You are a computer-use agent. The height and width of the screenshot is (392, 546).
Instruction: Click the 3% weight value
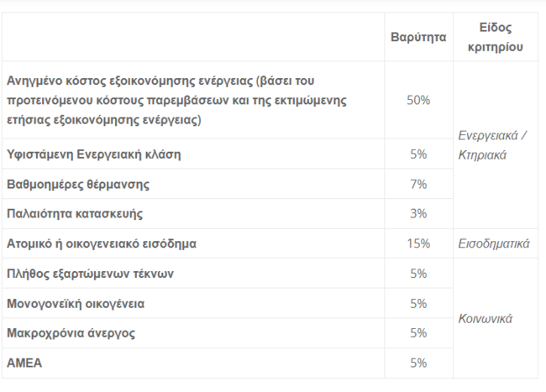pos(418,213)
